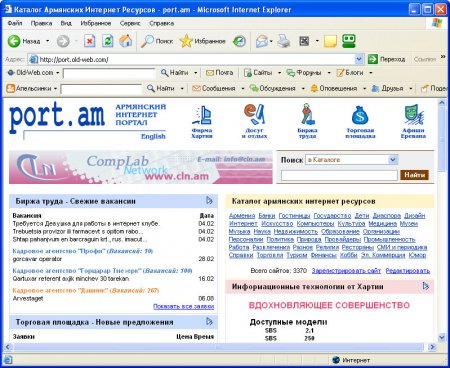This screenshot has width=450, height=368.
Task: Print the page with printer icon
Action: coord(284,41)
